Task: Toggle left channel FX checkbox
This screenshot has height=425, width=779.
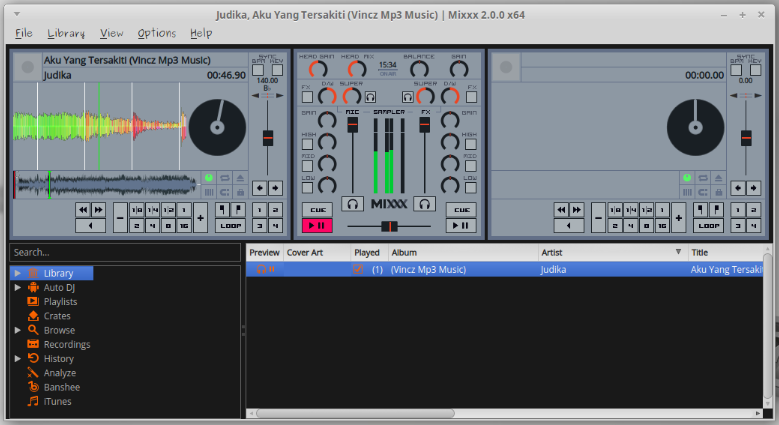Action: click(x=308, y=97)
